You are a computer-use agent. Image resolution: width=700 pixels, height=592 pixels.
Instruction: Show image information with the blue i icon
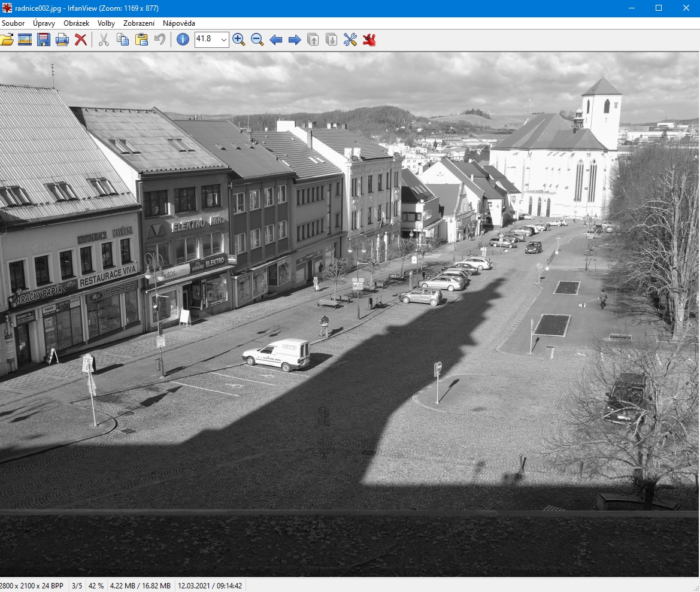(x=183, y=40)
